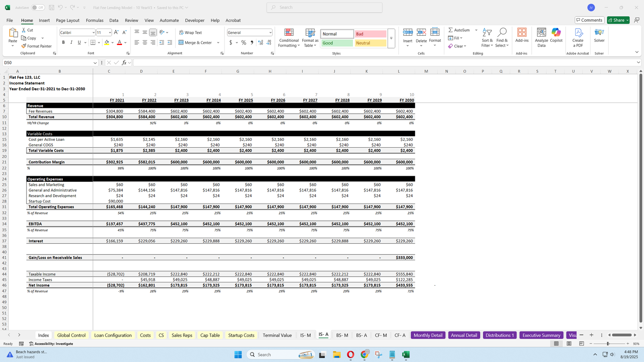Click in the formula bar field
The width and height of the screenshot is (644, 362).
pyautogui.click(x=382, y=63)
